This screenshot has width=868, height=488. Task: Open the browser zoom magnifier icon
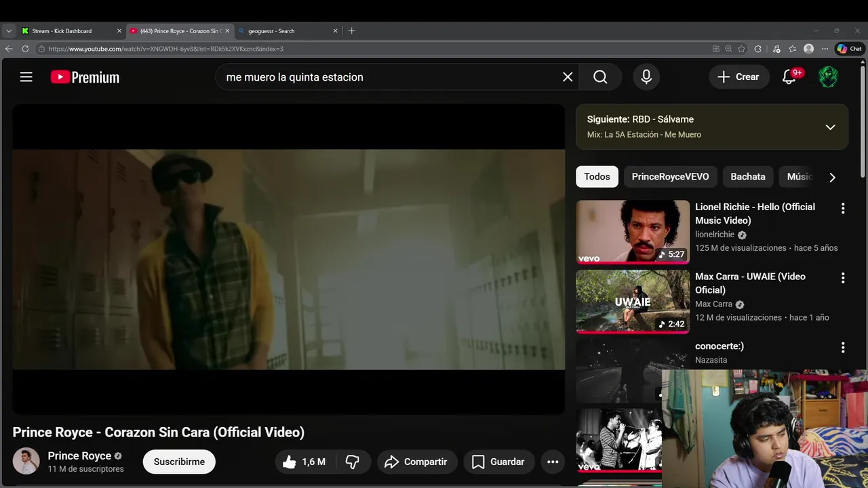click(728, 49)
